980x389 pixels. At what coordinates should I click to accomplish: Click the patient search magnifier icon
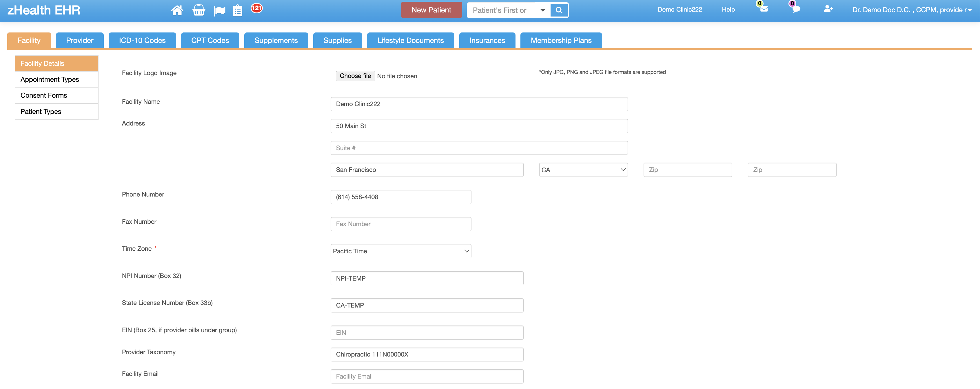coord(559,10)
